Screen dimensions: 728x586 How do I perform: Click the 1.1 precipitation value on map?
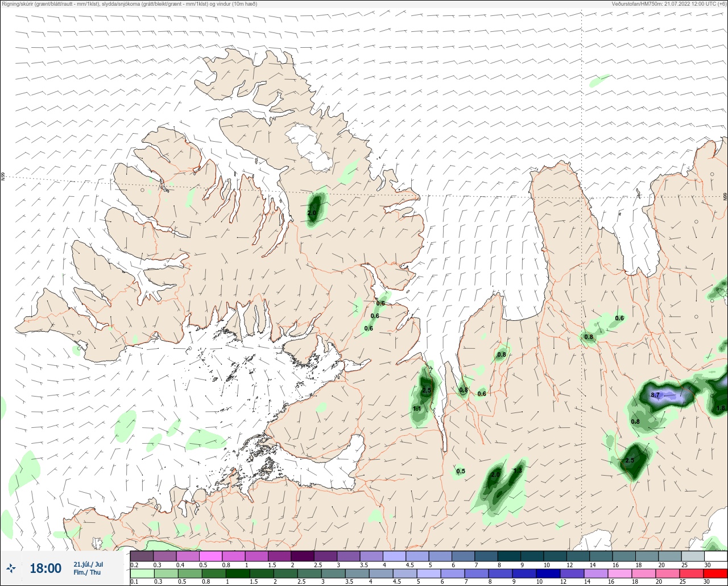click(x=417, y=408)
